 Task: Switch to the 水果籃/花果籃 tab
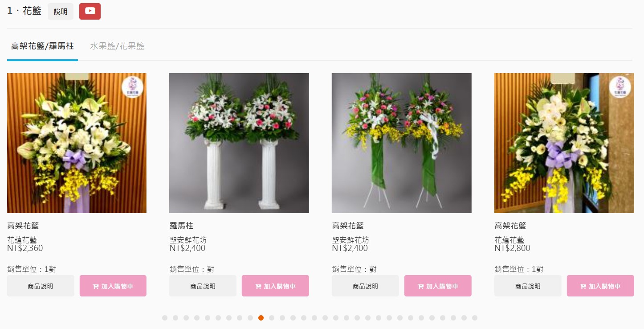[117, 46]
